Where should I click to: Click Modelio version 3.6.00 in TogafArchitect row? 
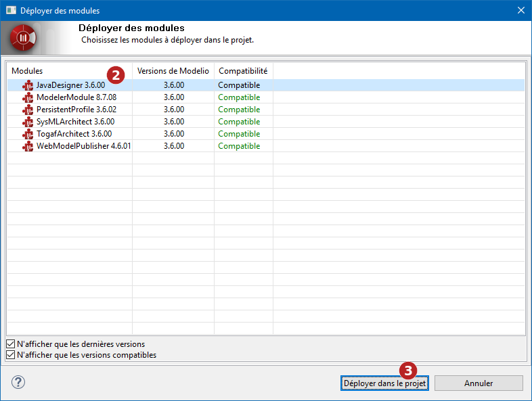[174, 134]
